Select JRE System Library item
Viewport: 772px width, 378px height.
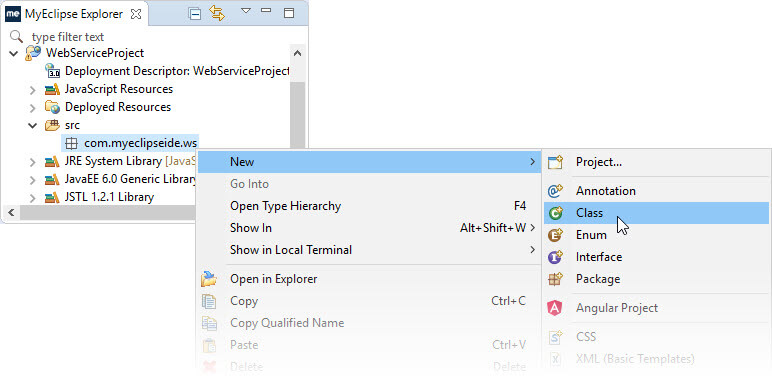pos(131,161)
